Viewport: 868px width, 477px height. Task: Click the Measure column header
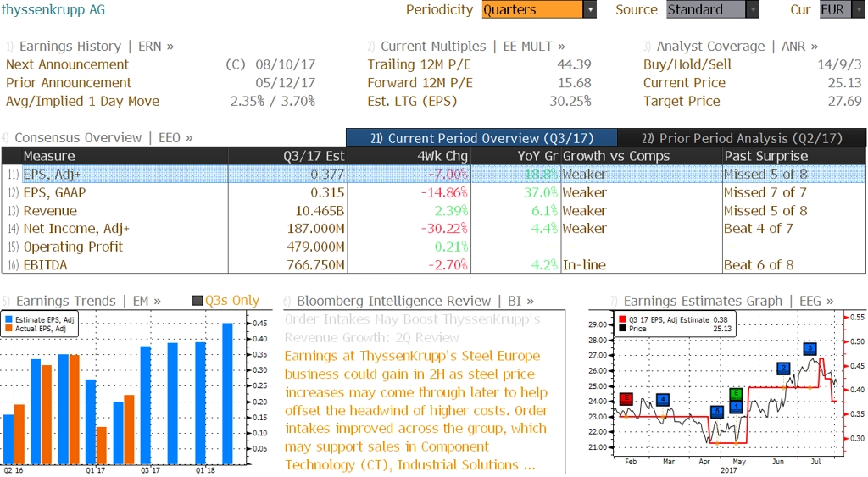(125, 156)
